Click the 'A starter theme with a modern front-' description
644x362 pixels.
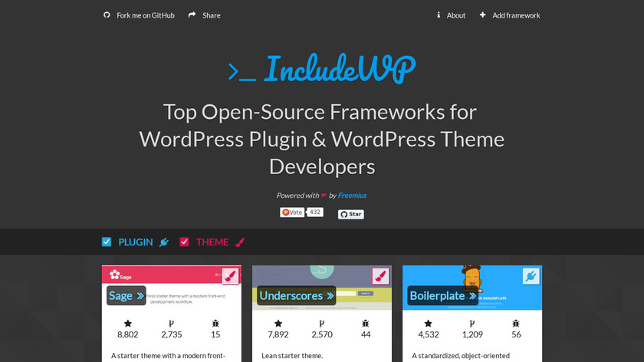point(168,355)
